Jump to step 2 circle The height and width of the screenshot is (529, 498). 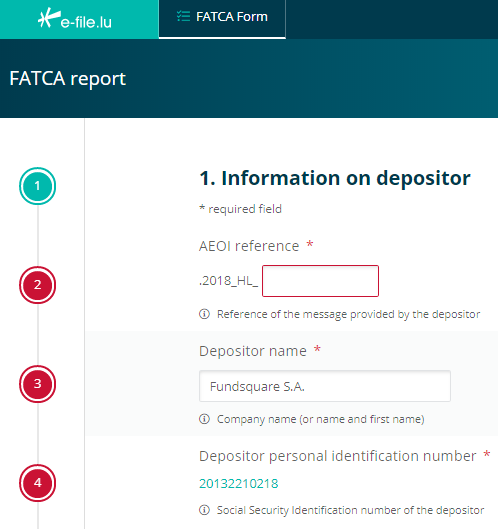pos(37,285)
